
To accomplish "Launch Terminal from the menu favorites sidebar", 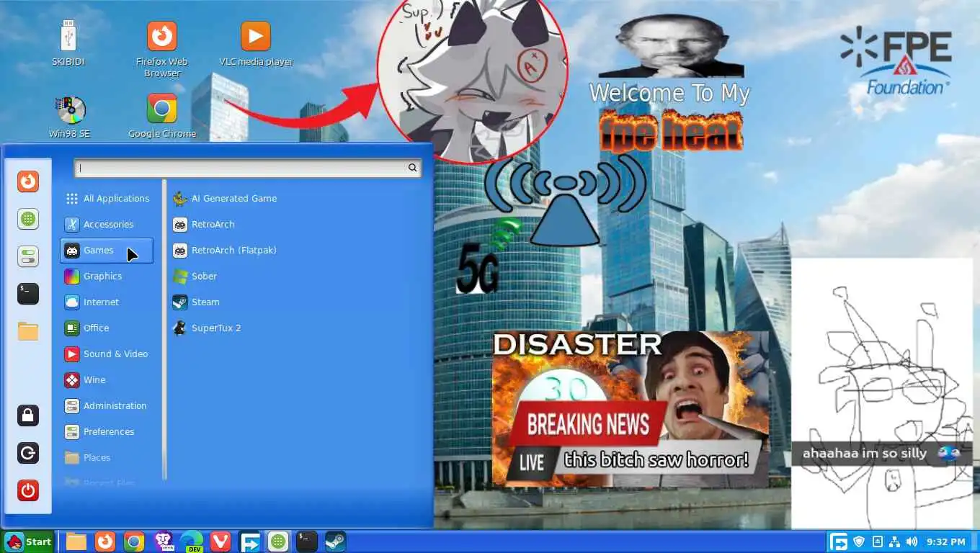I will (28, 294).
